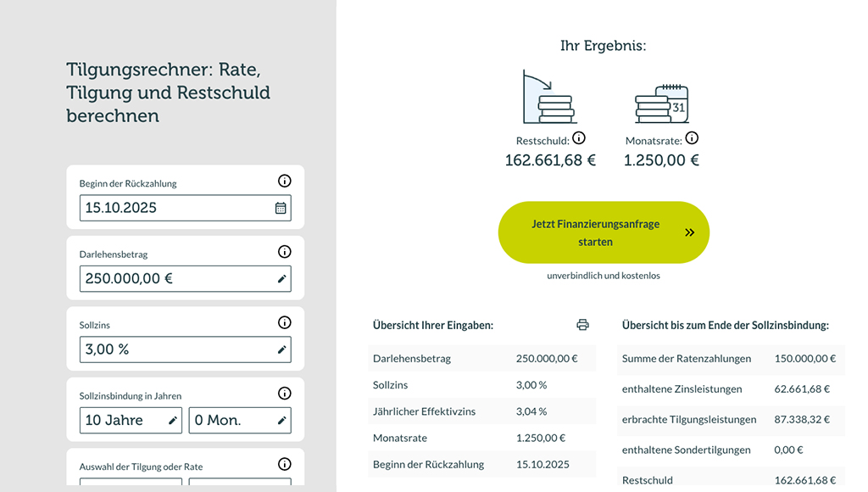868x492 pixels.
Task: Click the falling coins Restschuld illustration
Action: 548,98
